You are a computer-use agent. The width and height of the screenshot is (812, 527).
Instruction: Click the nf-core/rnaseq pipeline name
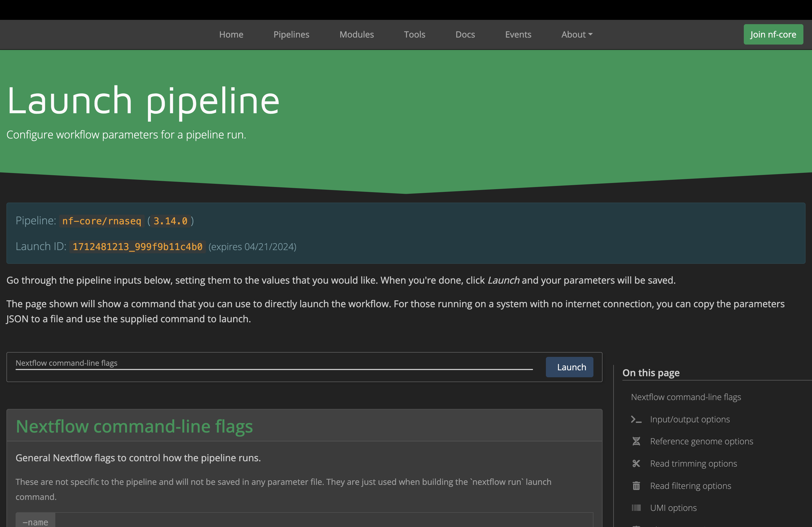tap(101, 221)
